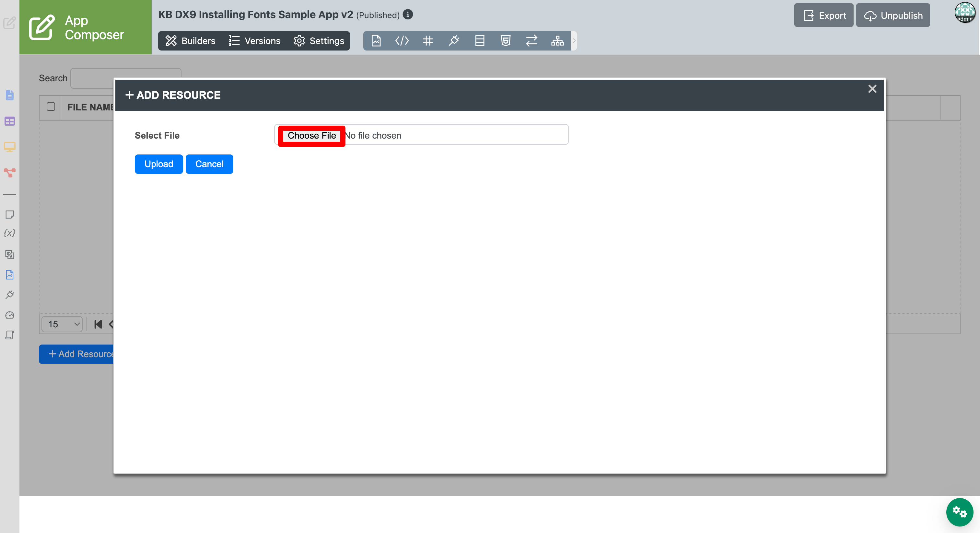The width and height of the screenshot is (980, 533).
Task: Go to first page pagination arrow
Action: 98,324
